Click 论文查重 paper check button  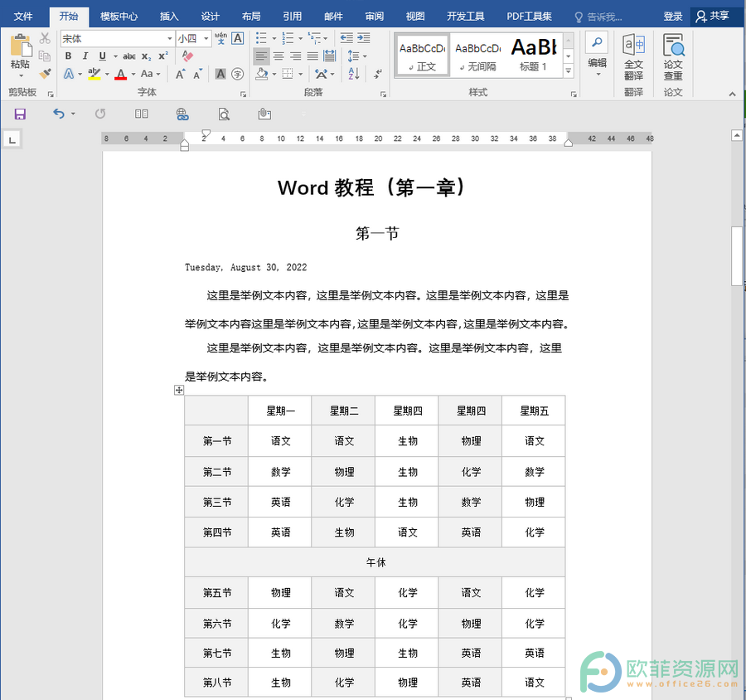673,56
